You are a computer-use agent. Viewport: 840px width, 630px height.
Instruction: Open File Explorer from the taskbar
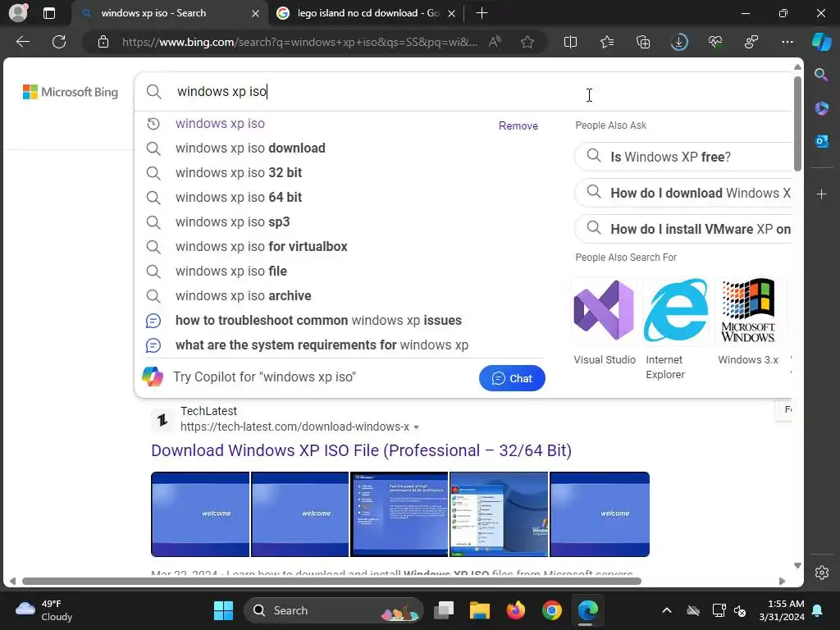tap(479, 610)
